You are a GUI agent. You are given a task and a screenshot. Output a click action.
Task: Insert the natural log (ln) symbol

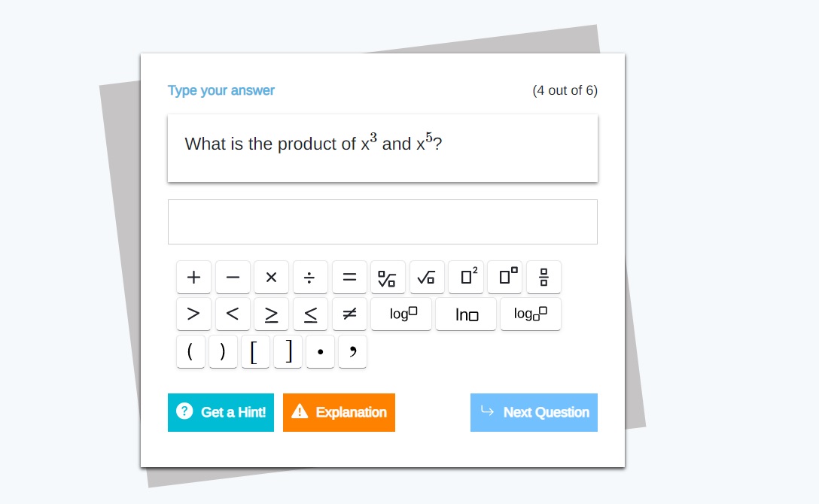click(x=466, y=314)
